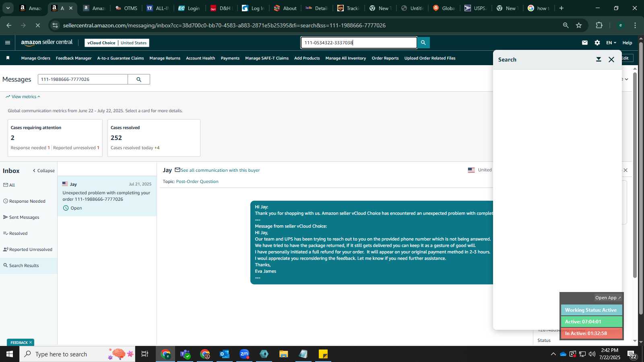Close the Search panel
Viewport: 644px width, 362px height.
611,60
